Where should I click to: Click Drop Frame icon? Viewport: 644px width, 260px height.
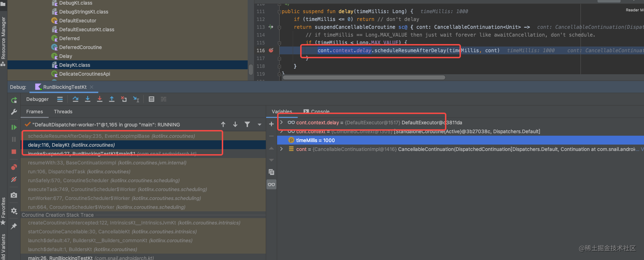[x=124, y=99]
